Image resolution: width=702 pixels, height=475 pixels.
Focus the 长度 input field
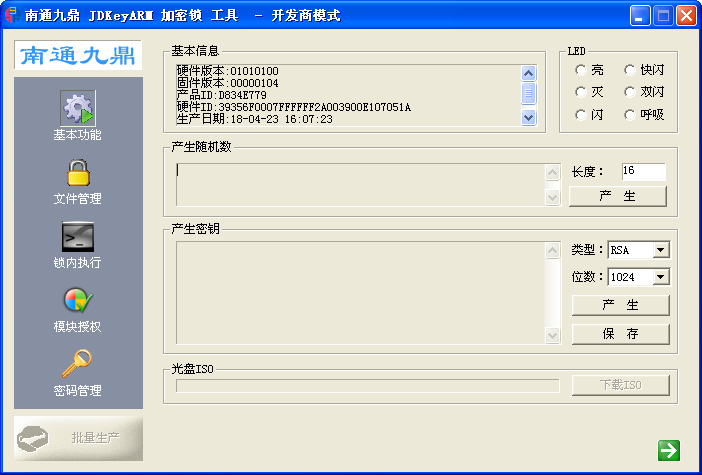pos(643,171)
